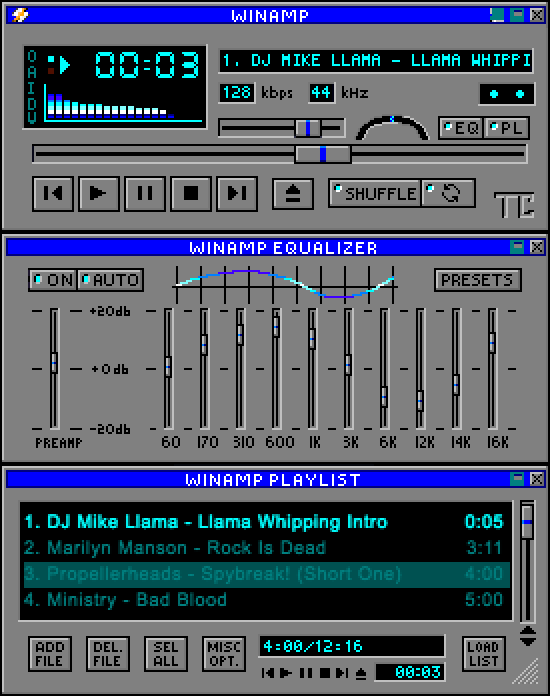
Task: Toggle the EQ window button
Action: point(462,128)
